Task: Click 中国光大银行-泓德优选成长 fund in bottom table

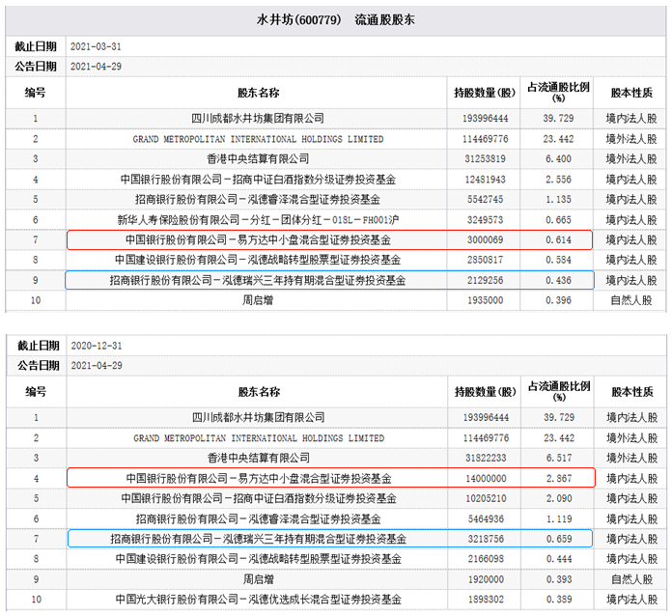Action: click(259, 600)
